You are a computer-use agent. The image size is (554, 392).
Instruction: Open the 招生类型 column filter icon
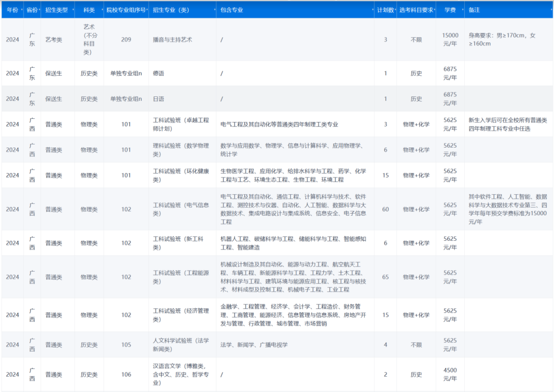(72, 10)
